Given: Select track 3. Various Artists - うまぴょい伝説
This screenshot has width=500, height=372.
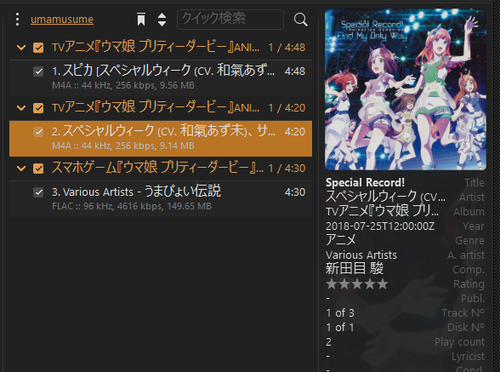Looking at the screenshot, I should [161, 199].
